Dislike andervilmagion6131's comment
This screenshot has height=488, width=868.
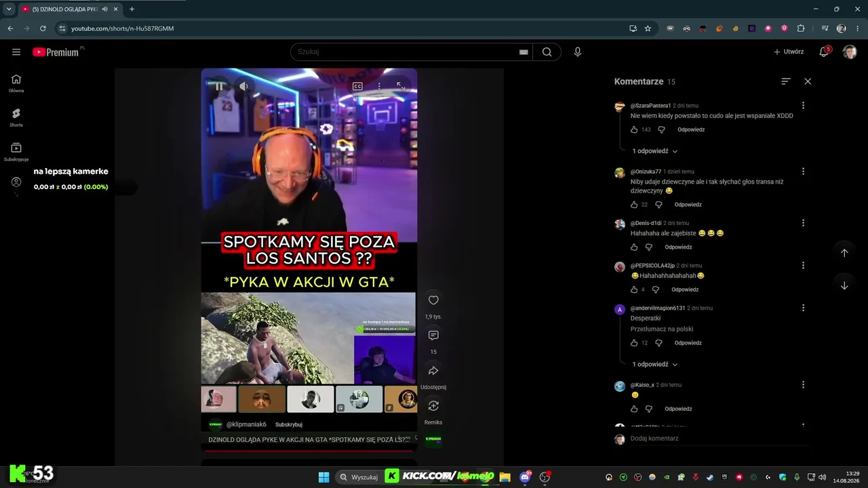(x=658, y=343)
